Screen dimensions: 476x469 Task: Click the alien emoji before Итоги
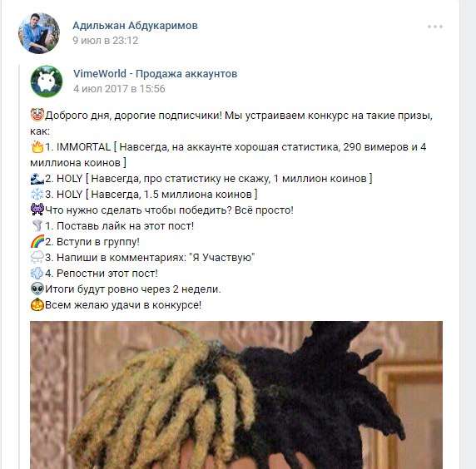(x=37, y=289)
